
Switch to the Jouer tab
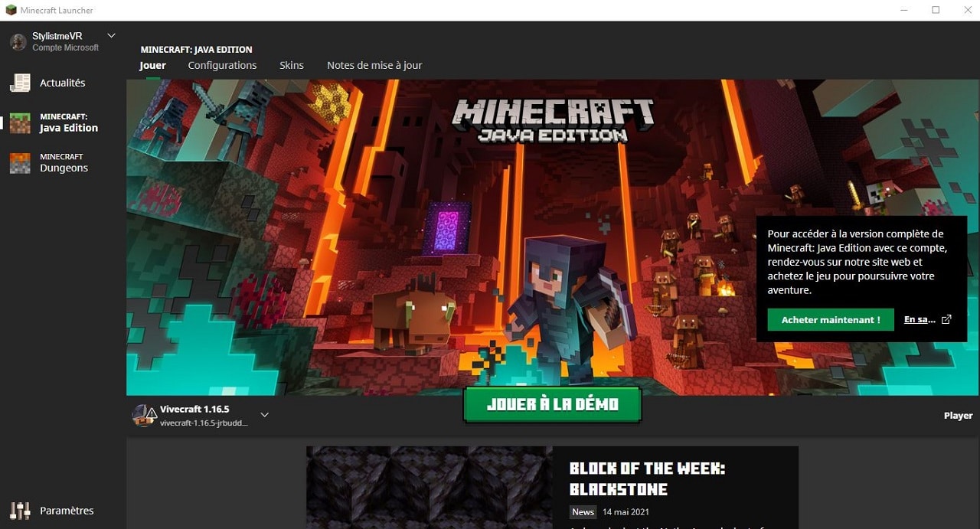[152, 65]
